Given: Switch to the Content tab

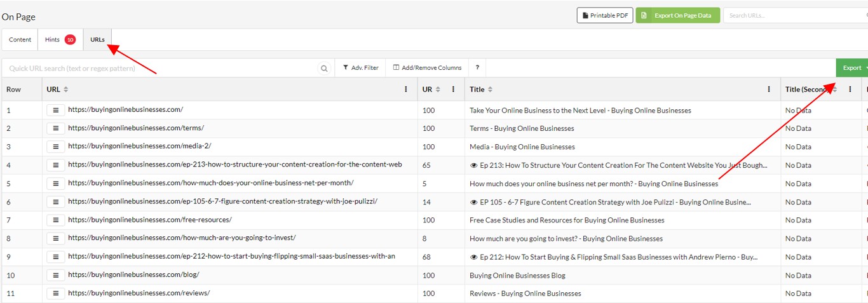Looking at the screenshot, I should pos(20,39).
